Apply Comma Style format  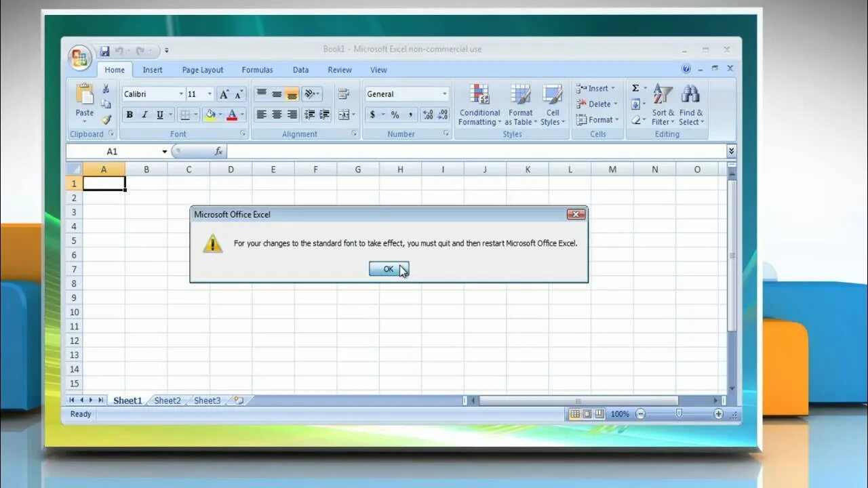pyautogui.click(x=410, y=115)
